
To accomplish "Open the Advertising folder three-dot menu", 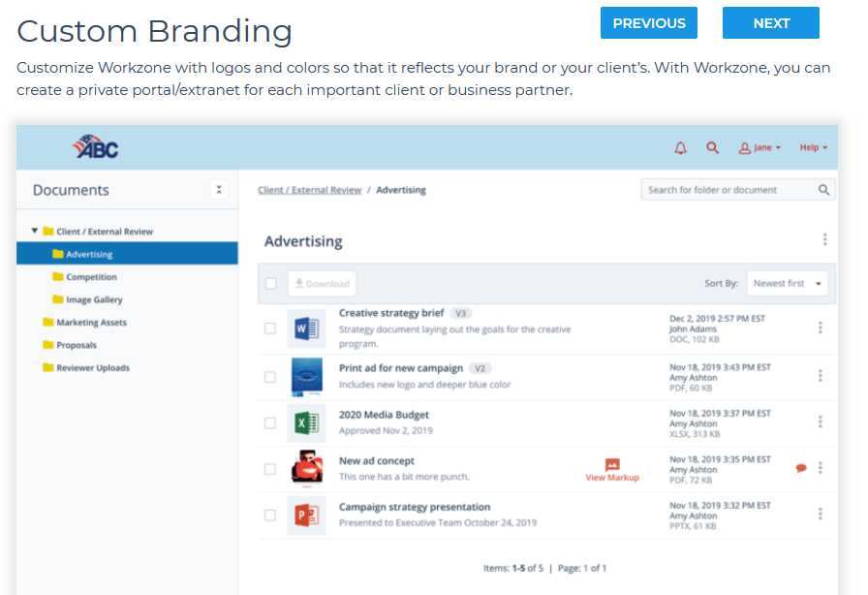I will [x=824, y=239].
